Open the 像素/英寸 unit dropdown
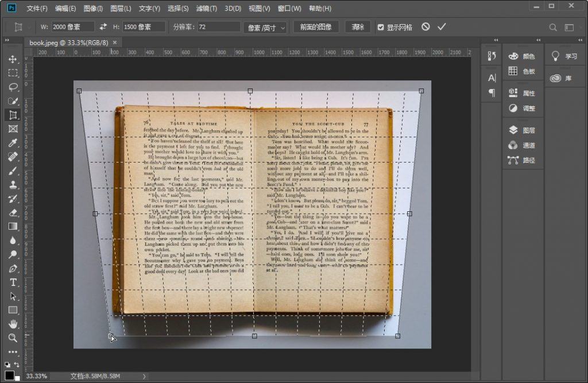 (x=265, y=28)
